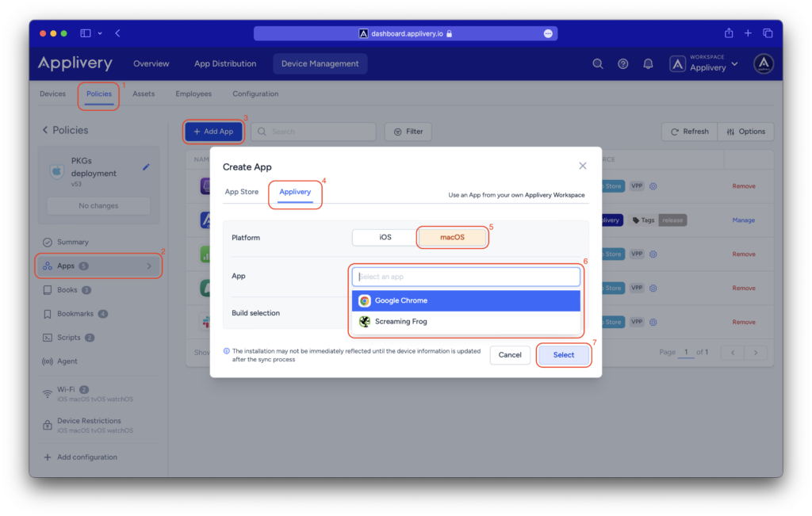Open App Distribution section

[x=225, y=63]
